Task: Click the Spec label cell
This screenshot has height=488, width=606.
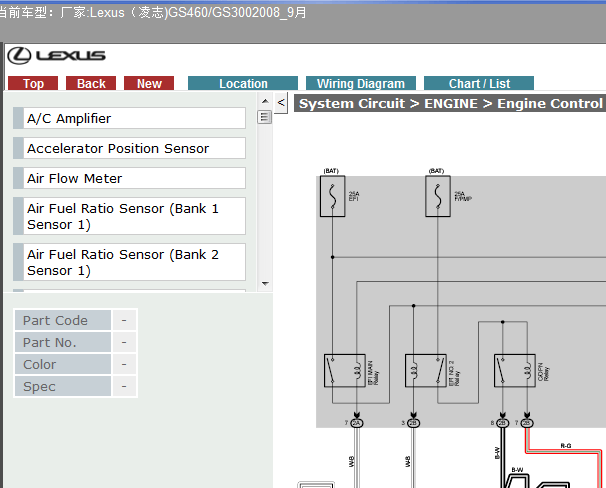Action: point(63,386)
